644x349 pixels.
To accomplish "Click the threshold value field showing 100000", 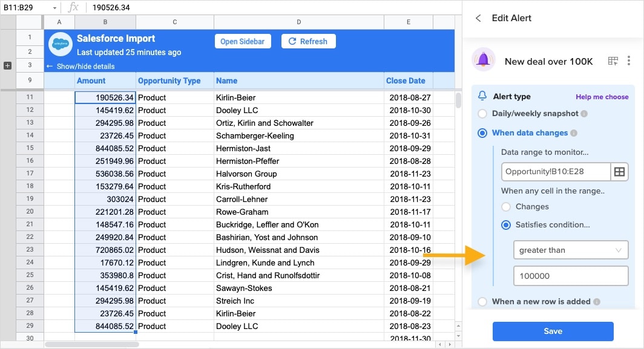I will coord(570,276).
